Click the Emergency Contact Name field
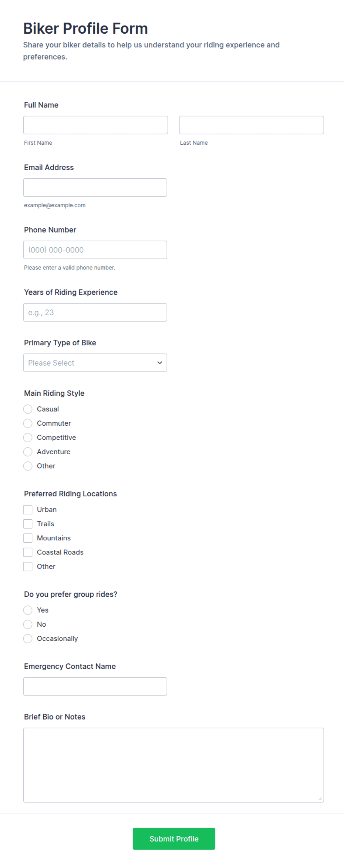344x868 pixels. click(x=95, y=686)
